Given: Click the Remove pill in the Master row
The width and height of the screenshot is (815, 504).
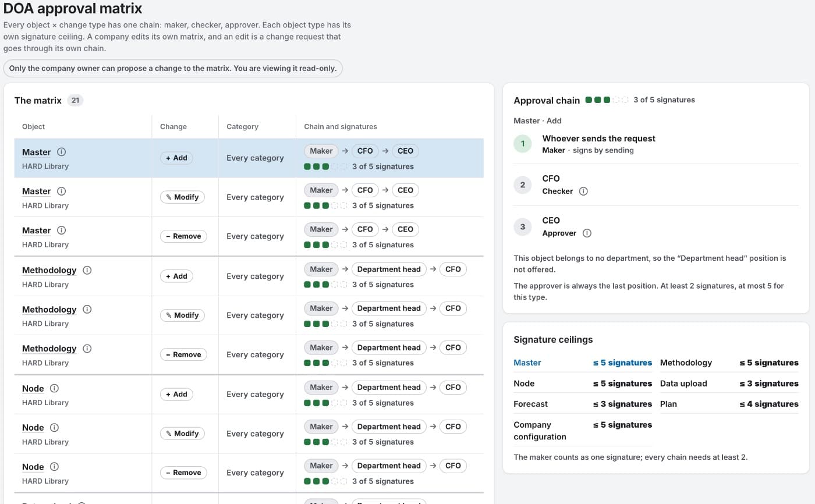Looking at the screenshot, I should pos(183,236).
